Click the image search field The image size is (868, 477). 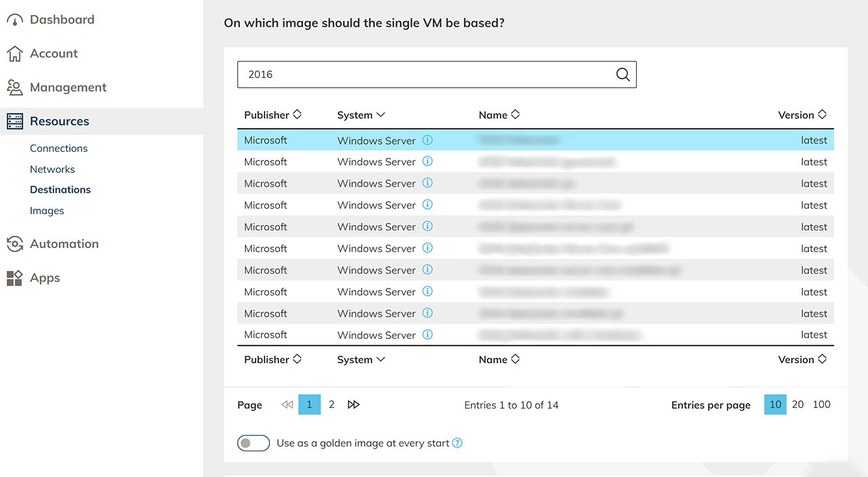pos(424,75)
